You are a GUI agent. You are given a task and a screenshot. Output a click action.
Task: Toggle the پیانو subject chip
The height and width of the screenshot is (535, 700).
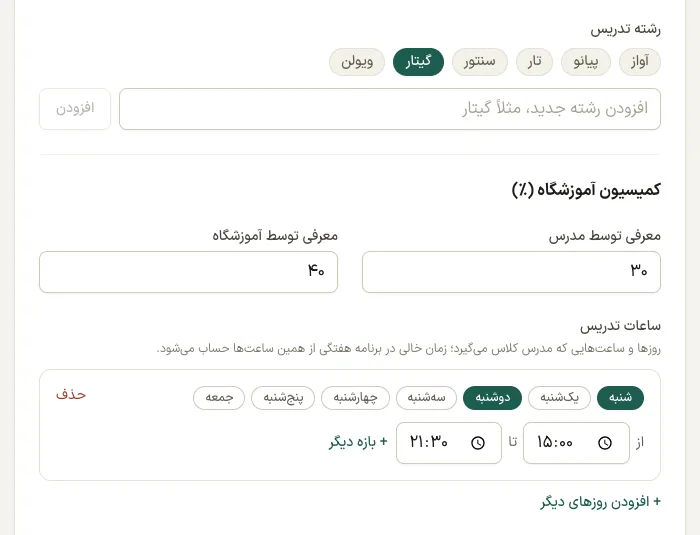coord(586,62)
